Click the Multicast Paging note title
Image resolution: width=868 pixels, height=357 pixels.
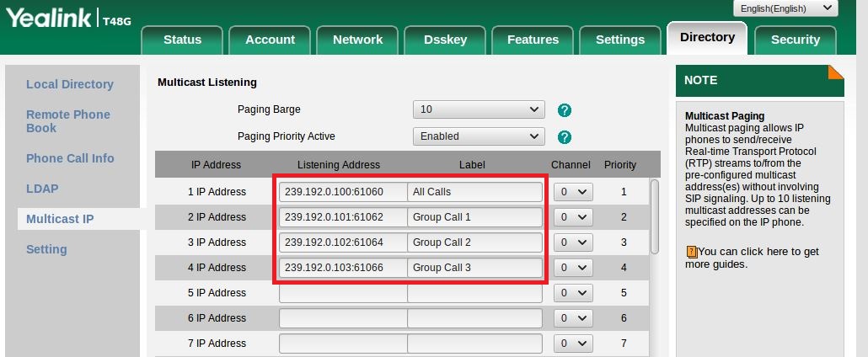725,116
